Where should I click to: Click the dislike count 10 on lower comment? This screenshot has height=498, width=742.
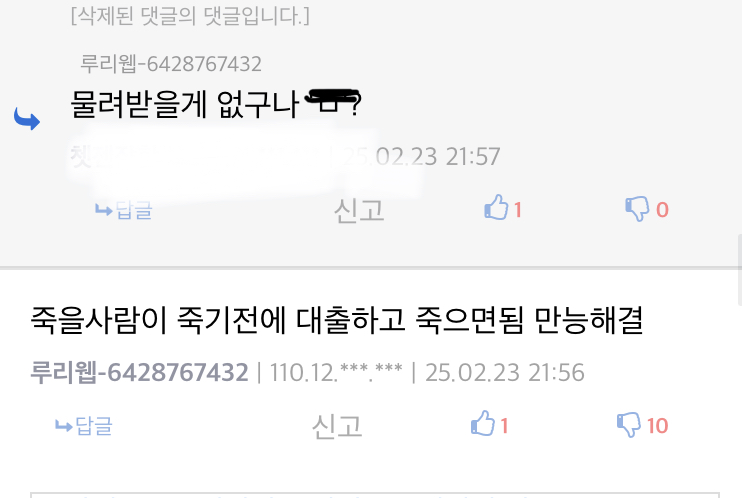[x=657, y=426]
